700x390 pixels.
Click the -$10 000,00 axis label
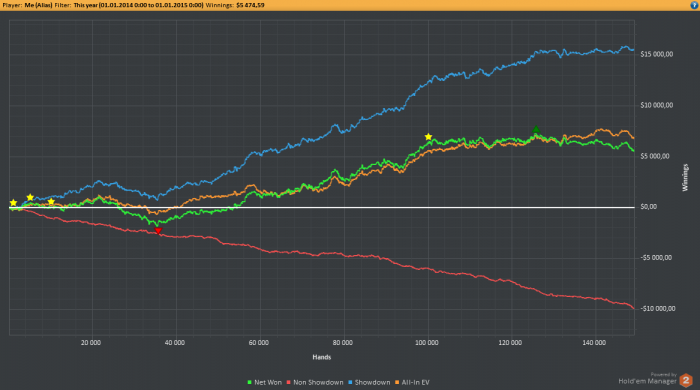click(658, 309)
